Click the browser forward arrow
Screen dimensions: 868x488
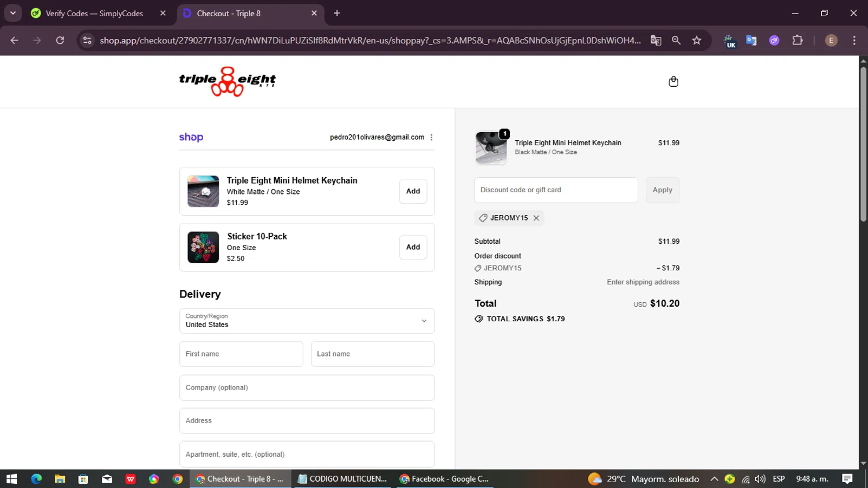pos(37,41)
